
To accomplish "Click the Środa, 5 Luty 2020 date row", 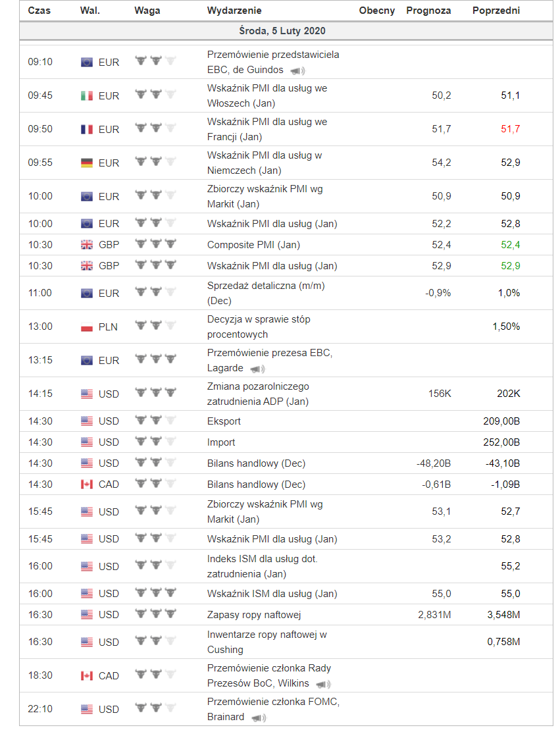I will click(x=282, y=31).
